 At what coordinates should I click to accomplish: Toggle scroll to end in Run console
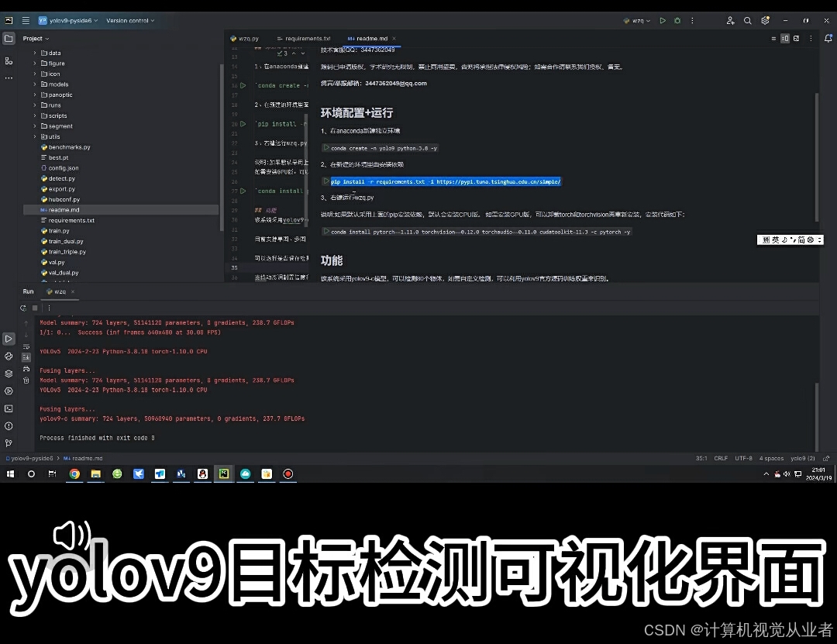tap(26, 357)
